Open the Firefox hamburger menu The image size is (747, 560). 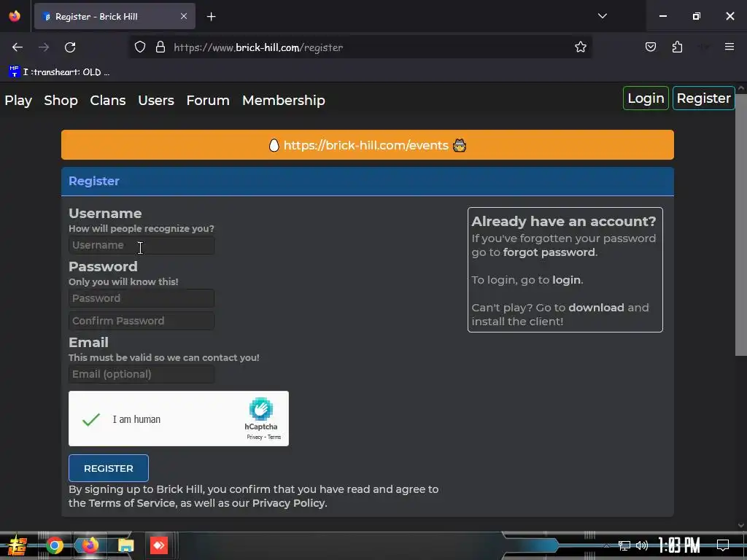pyautogui.click(x=729, y=47)
